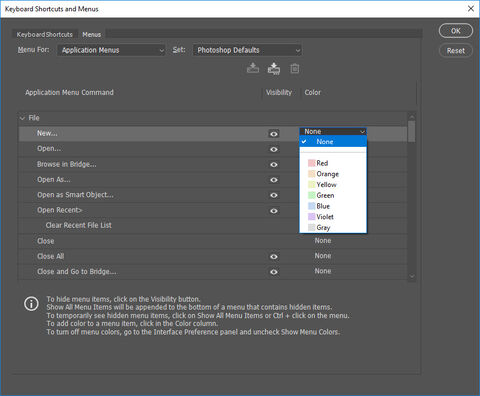Toggle visibility eye for New... command
Screen dimensions: 480x396
(x=274, y=134)
